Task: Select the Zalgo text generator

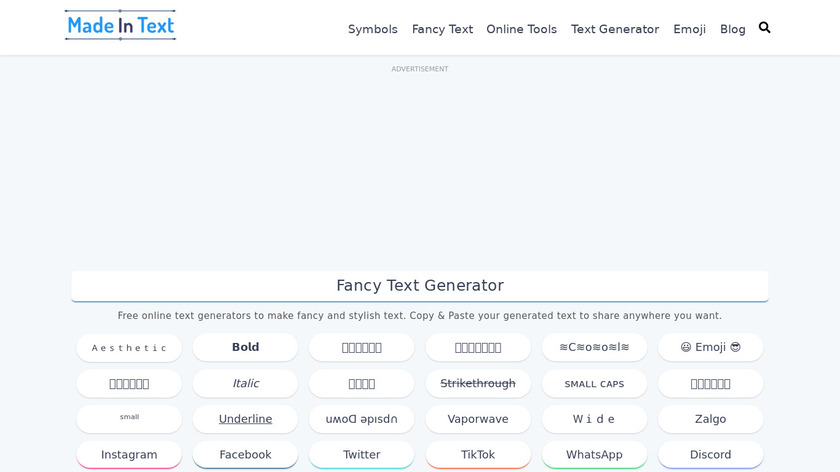Action: tap(710, 419)
